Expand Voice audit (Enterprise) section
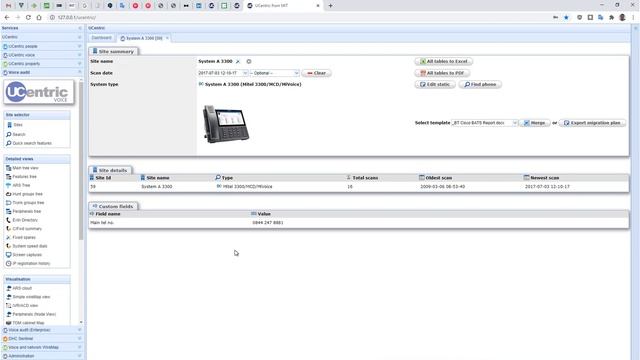 (x=42, y=330)
